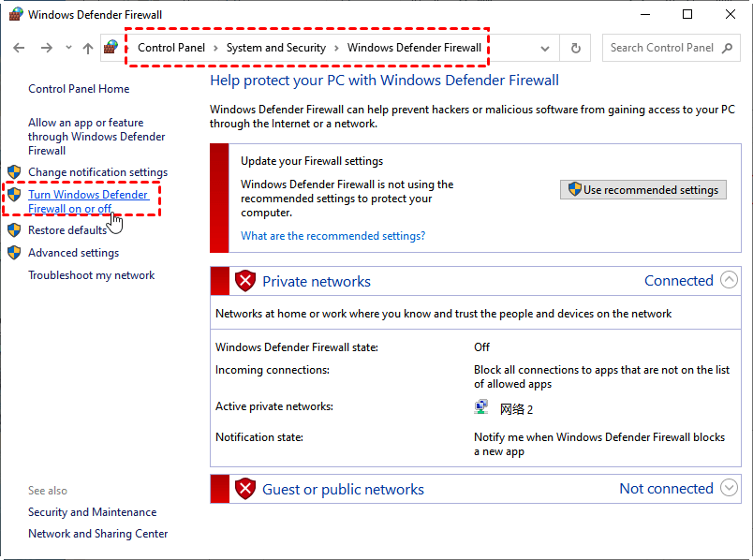Go up one level with Up arrow
Screen dimensions: 753x560
(x=88, y=48)
